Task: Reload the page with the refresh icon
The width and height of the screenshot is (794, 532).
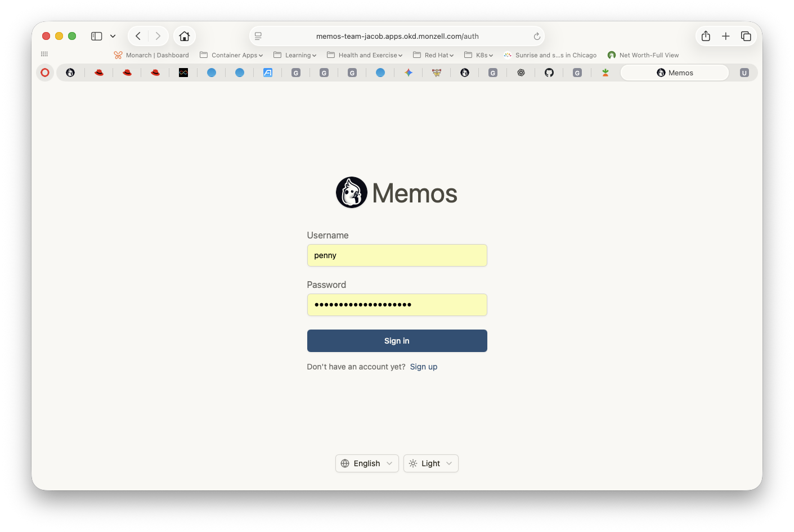Action: pyautogui.click(x=537, y=37)
